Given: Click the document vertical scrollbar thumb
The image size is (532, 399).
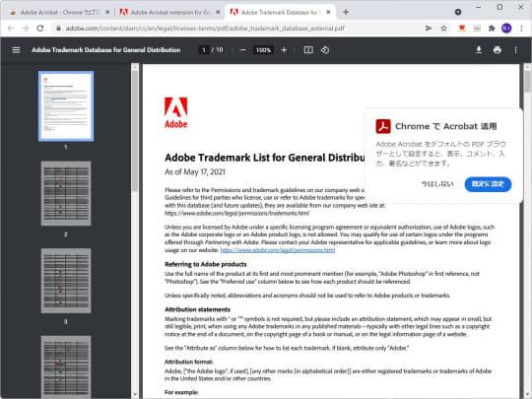Looking at the screenshot, I should 527,82.
